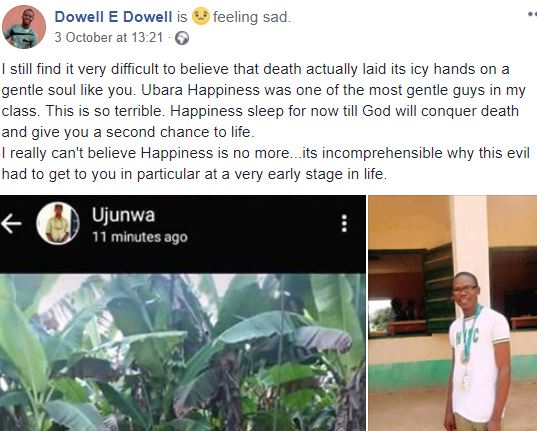Click the sad feeling emoji icon
Screen dimensions: 537x431
200,16
